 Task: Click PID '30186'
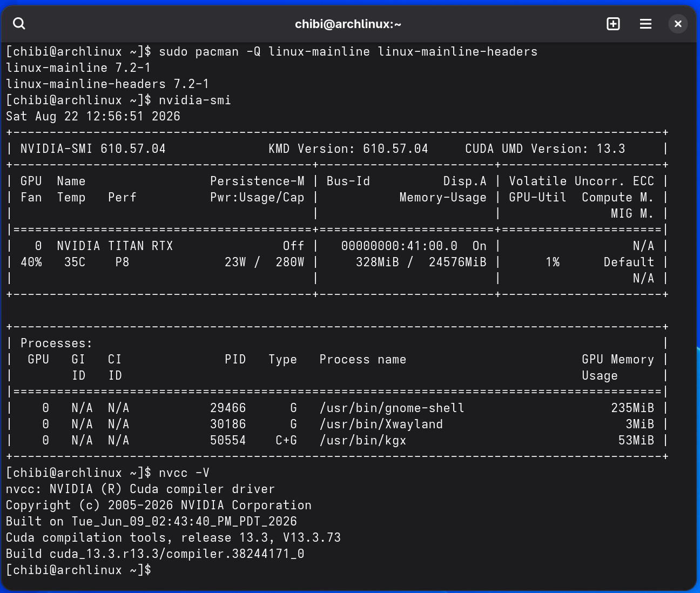(x=228, y=424)
